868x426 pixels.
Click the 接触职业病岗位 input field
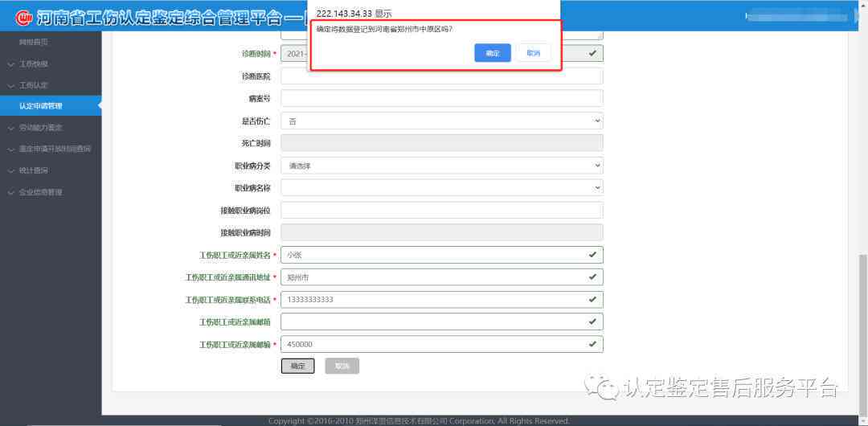442,211
